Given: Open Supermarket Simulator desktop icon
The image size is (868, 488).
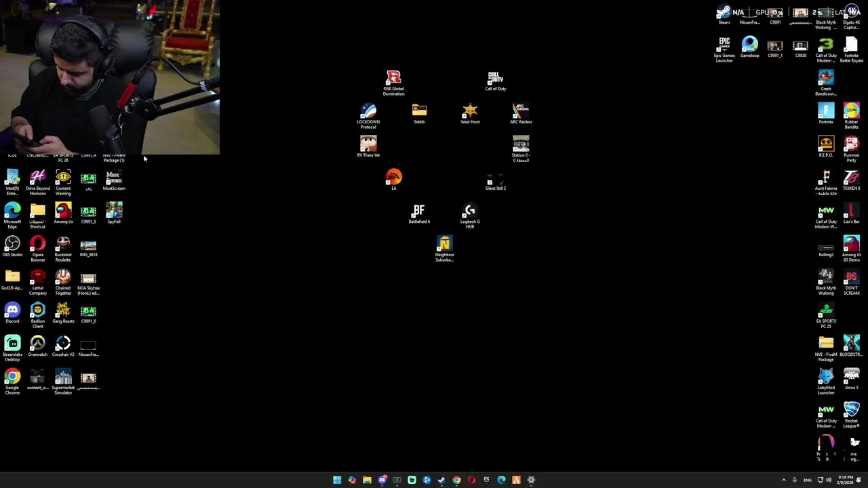Looking at the screenshot, I should tap(63, 382).
